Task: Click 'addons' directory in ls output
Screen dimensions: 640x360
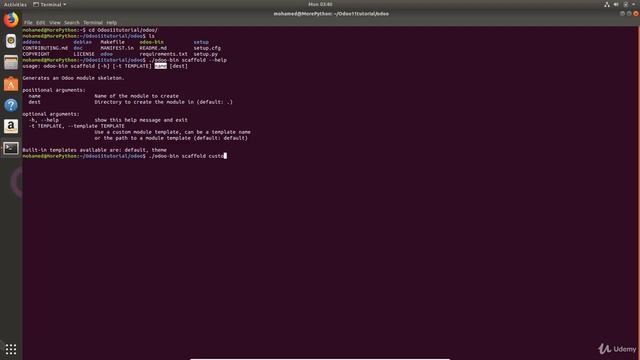Action: click(31, 42)
